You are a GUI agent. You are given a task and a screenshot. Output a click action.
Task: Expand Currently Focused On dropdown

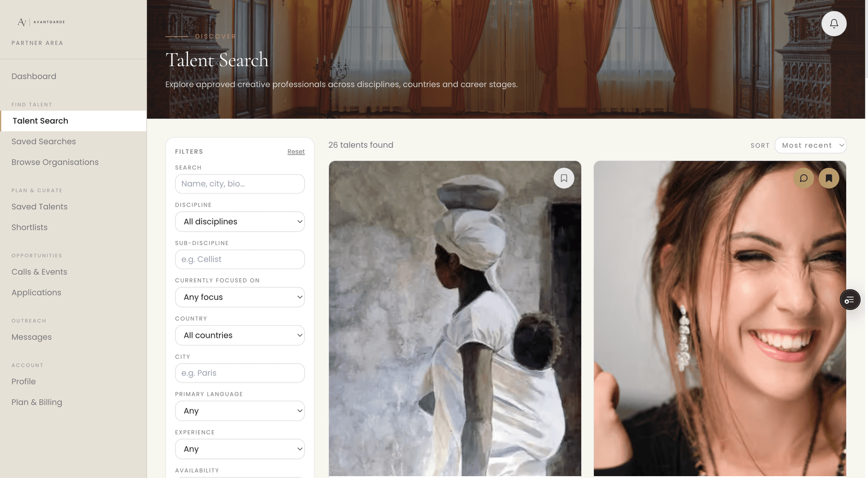pos(240,297)
